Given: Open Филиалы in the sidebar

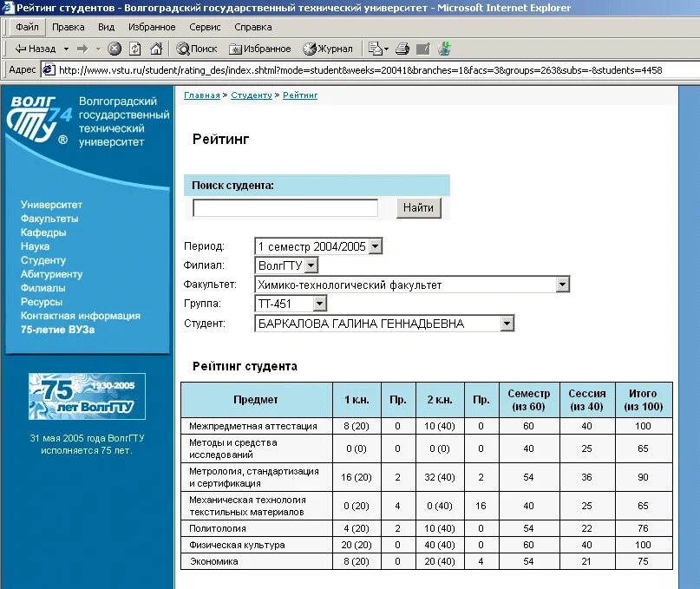Looking at the screenshot, I should (x=43, y=288).
